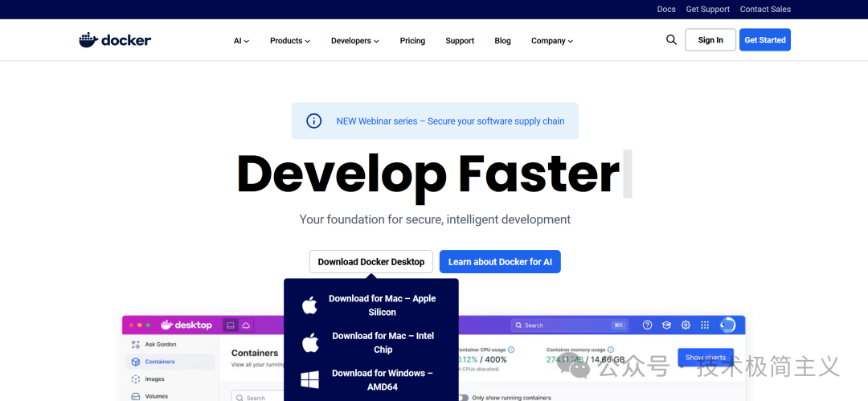Image resolution: width=868 pixels, height=401 pixels.
Task: Click the info icon in webinar banner
Action: (314, 121)
